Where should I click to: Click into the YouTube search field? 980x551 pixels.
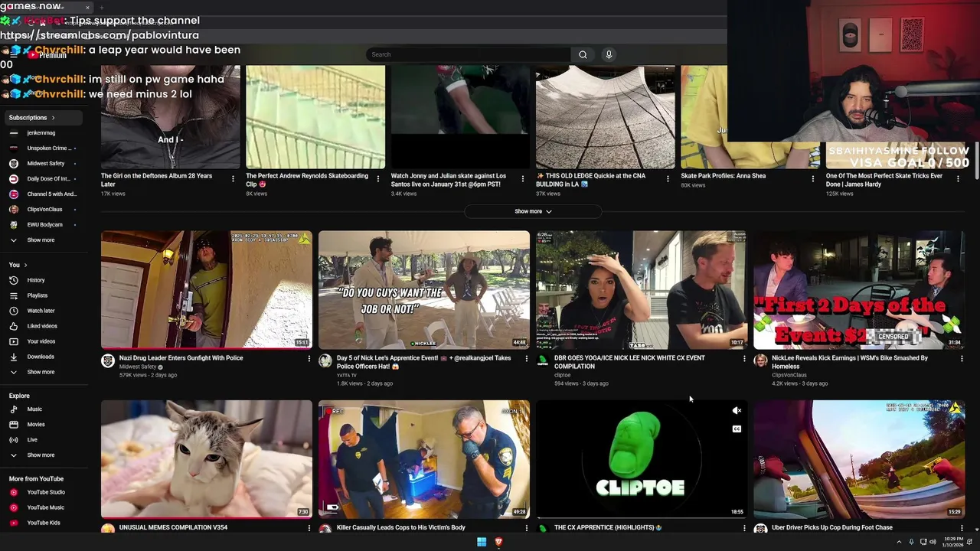coord(469,54)
